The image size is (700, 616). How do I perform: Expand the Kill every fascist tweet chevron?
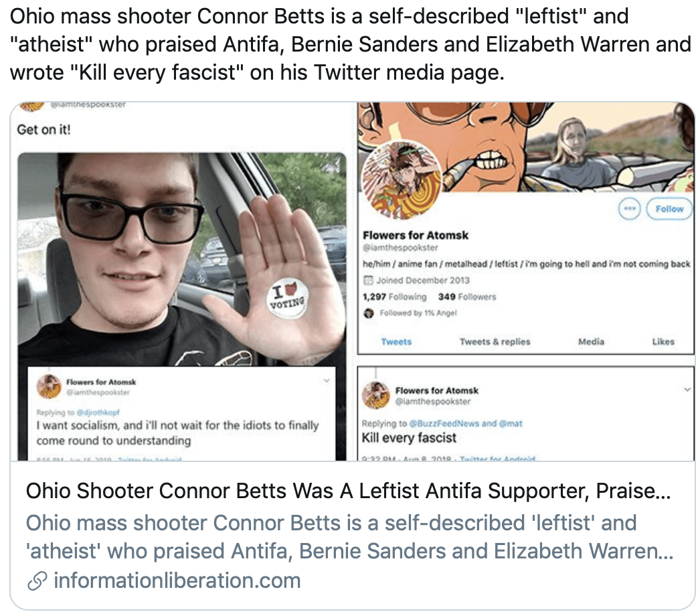(687, 390)
